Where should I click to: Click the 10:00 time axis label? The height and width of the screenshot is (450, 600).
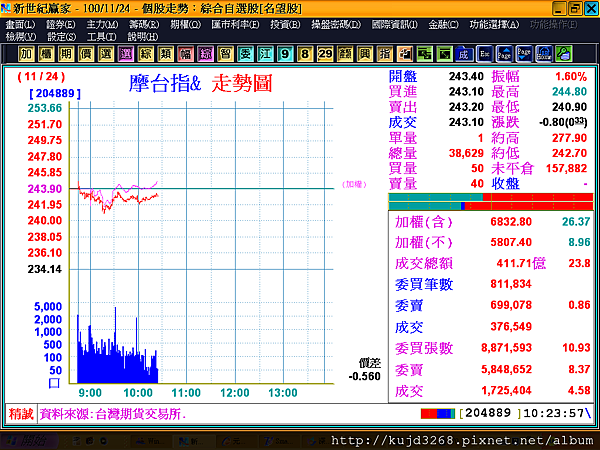coord(138,393)
